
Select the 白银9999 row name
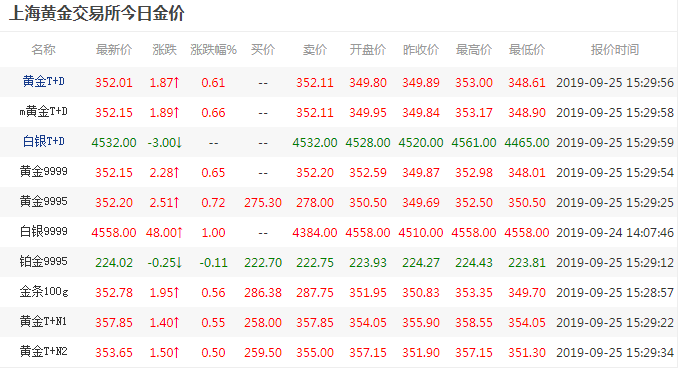click(x=44, y=231)
